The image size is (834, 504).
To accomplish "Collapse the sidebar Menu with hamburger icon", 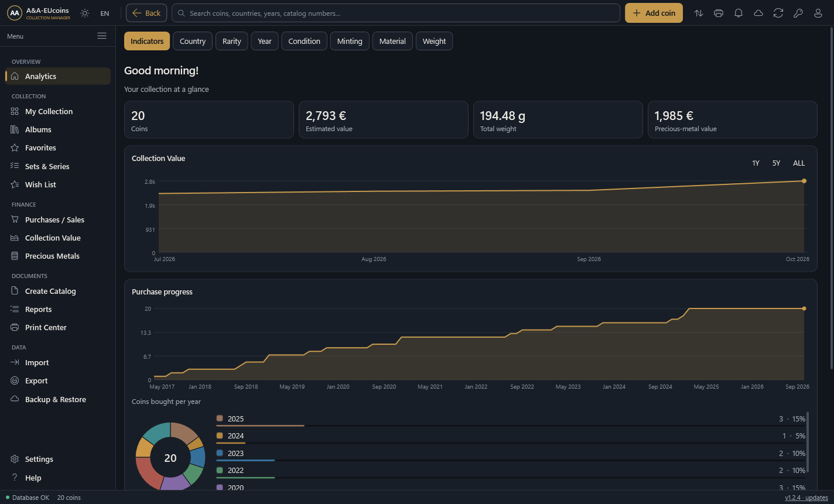I will [x=102, y=36].
